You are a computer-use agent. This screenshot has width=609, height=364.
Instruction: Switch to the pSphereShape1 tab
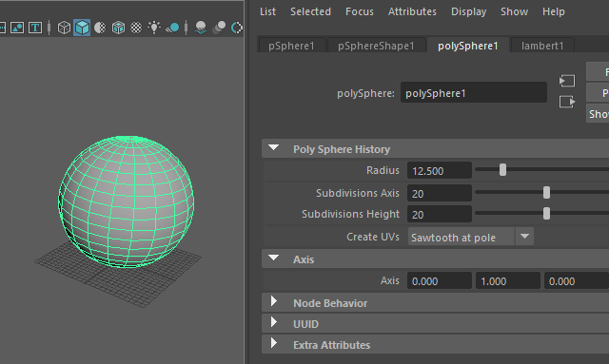[376, 46]
